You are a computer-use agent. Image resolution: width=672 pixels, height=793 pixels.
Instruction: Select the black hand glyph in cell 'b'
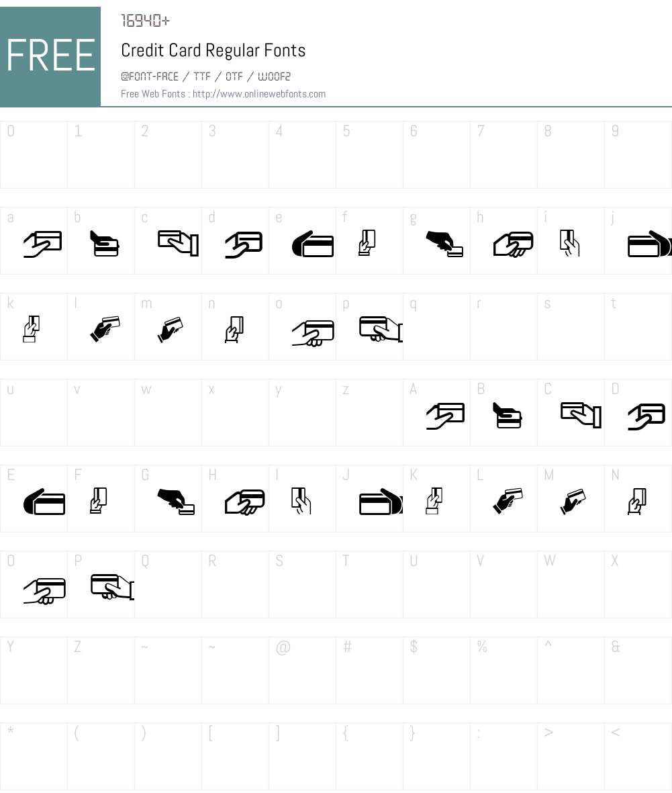point(104,244)
